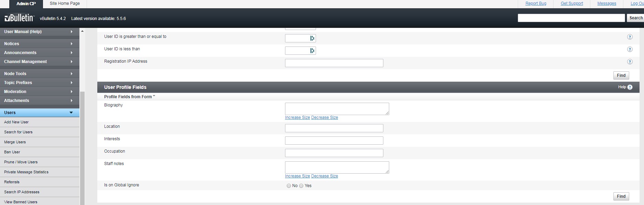Collapse the Users sidebar section
Screen dimensions: 644x205
[x=71, y=113]
